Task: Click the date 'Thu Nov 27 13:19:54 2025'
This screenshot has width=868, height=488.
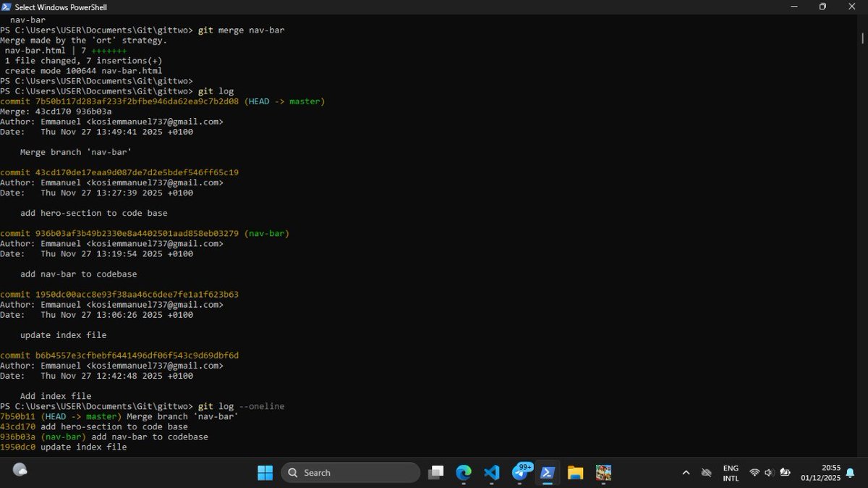Action: click(101, 253)
